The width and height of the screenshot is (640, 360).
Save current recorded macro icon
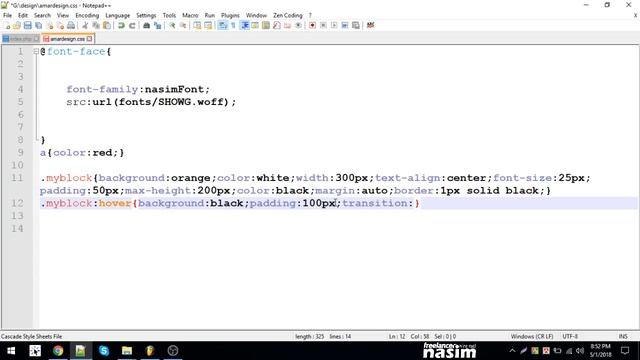coord(356,25)
